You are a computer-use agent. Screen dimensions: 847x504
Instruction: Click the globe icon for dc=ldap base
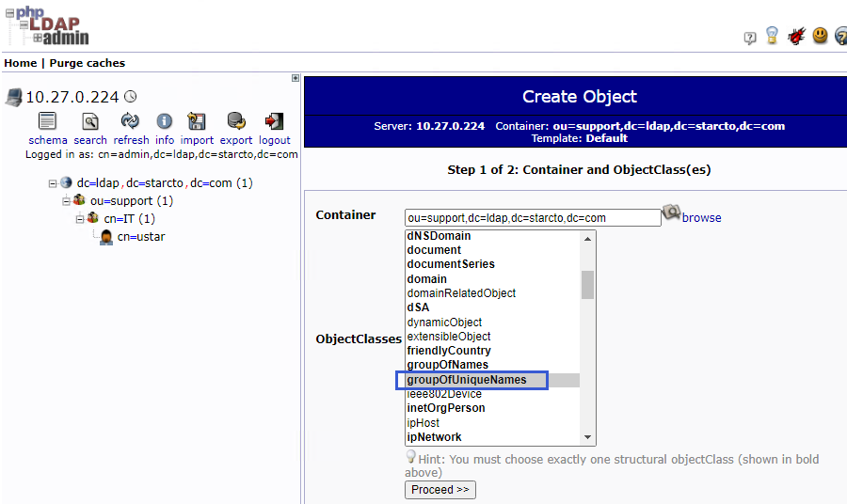pyautogui.click(x=66, y=182)
